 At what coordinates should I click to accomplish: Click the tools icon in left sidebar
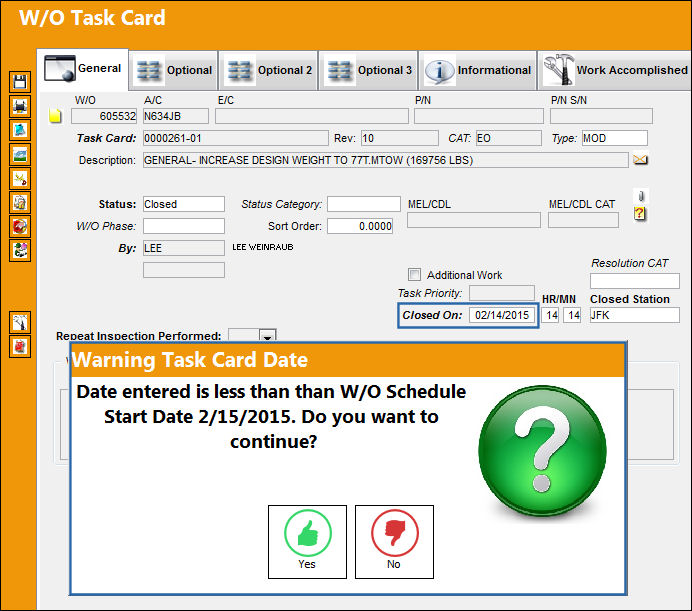[20, 322]
